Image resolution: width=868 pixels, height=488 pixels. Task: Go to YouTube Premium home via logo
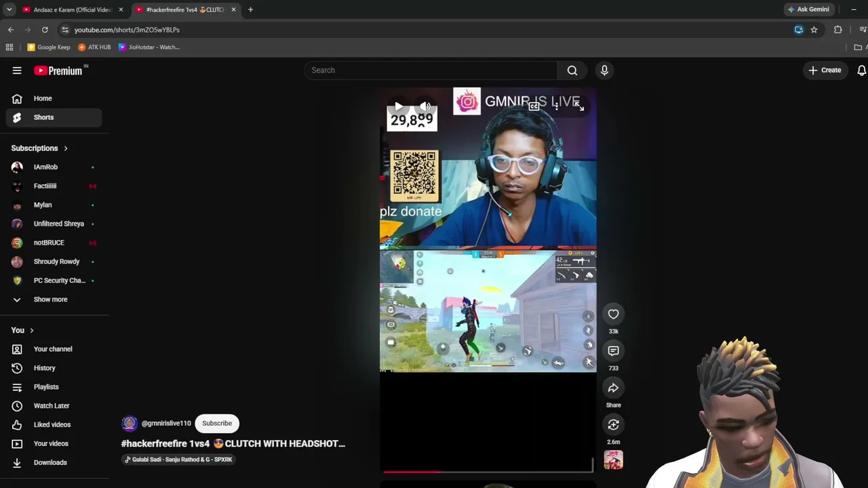coord(58,70)
